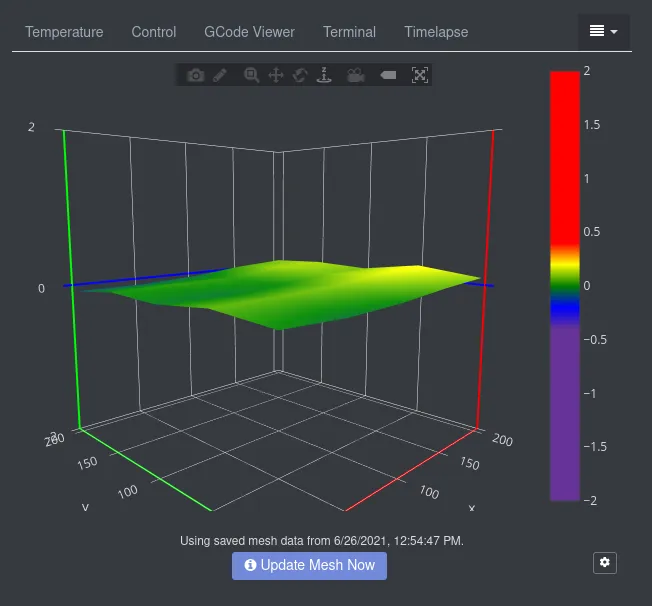Screen dimensions: 652x606
Task: Download plot as PNG camera icon
Action: tap(196, 75)
